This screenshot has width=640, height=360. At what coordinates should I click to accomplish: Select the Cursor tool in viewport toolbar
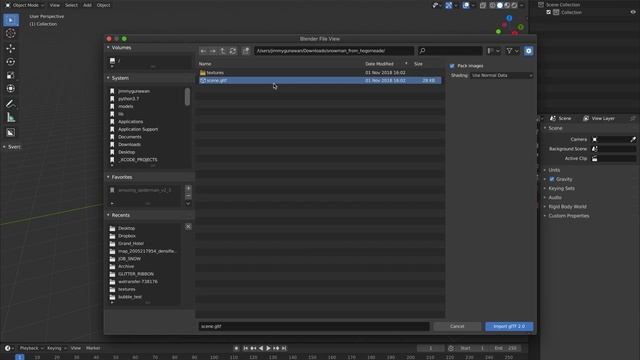pos(11,33)
